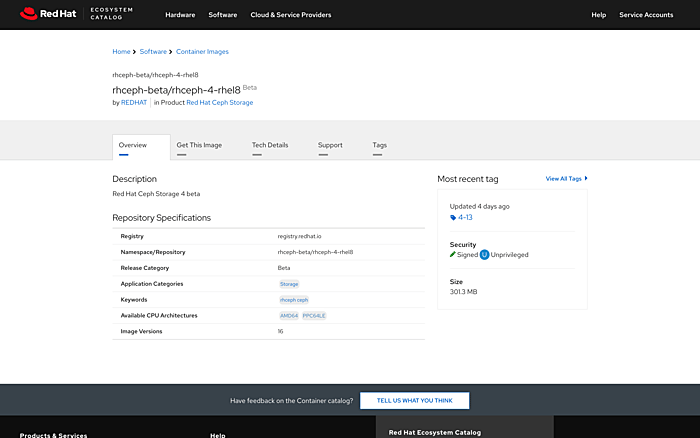Go to Home breadcrumb

121,51
